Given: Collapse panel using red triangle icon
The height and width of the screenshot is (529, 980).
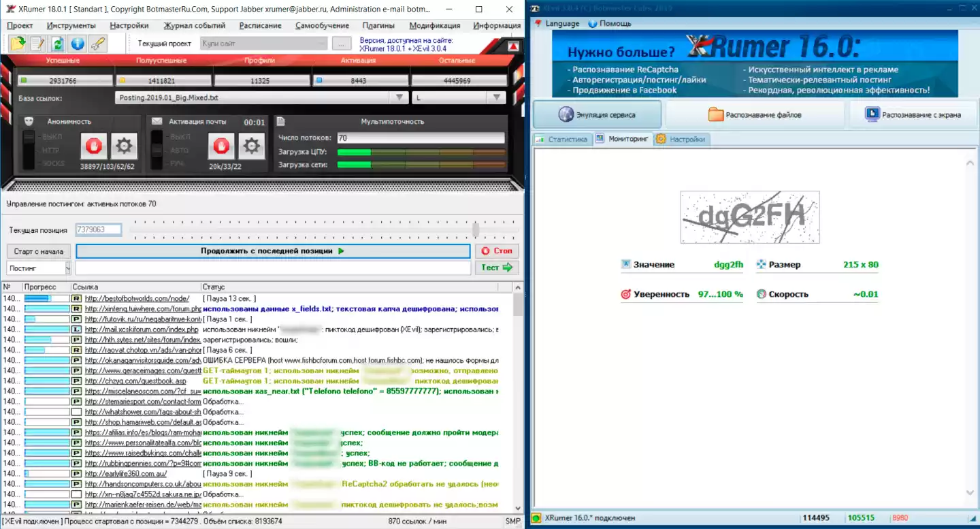Looking at the screenshot, I should point(513,46).
